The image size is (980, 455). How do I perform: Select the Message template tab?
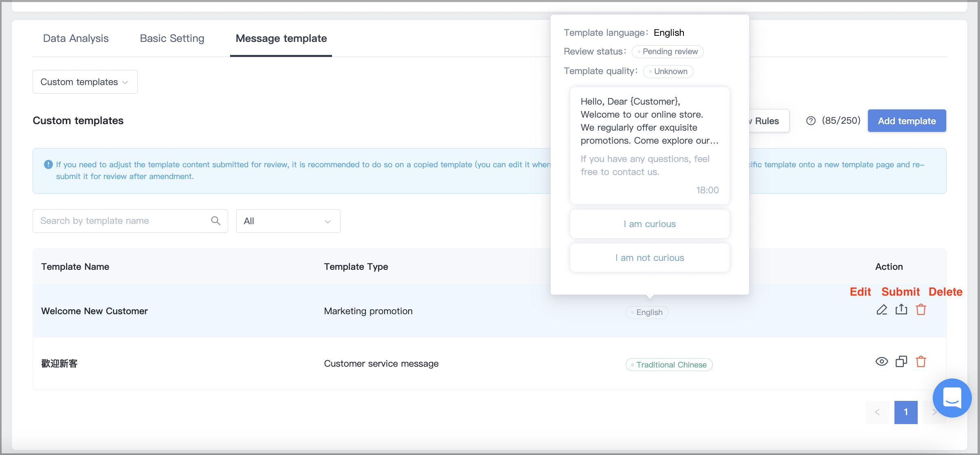click(x=281, y=38)
